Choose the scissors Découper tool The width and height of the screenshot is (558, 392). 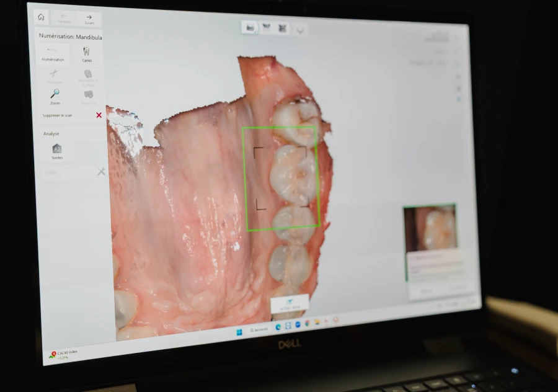coord(54,75)
